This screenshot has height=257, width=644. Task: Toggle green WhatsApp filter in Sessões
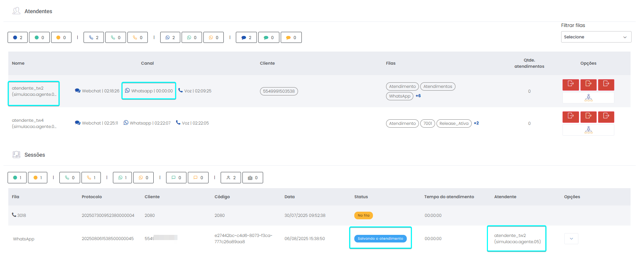click(x=122, y=178)
